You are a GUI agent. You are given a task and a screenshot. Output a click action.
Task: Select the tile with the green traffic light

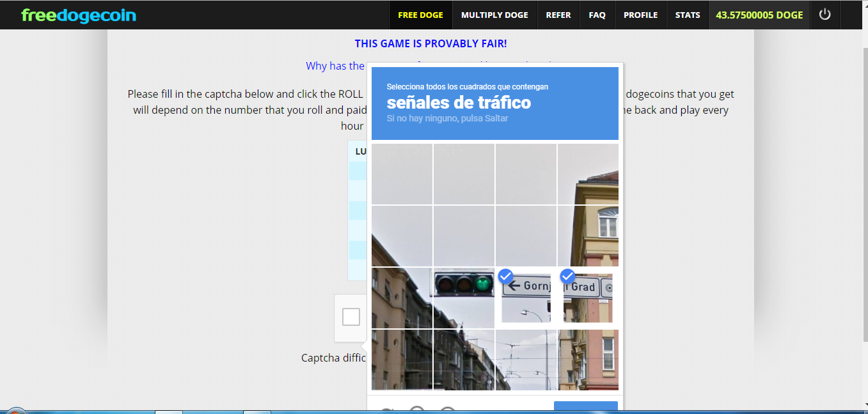pyautogui.click(x=464, y=298)
